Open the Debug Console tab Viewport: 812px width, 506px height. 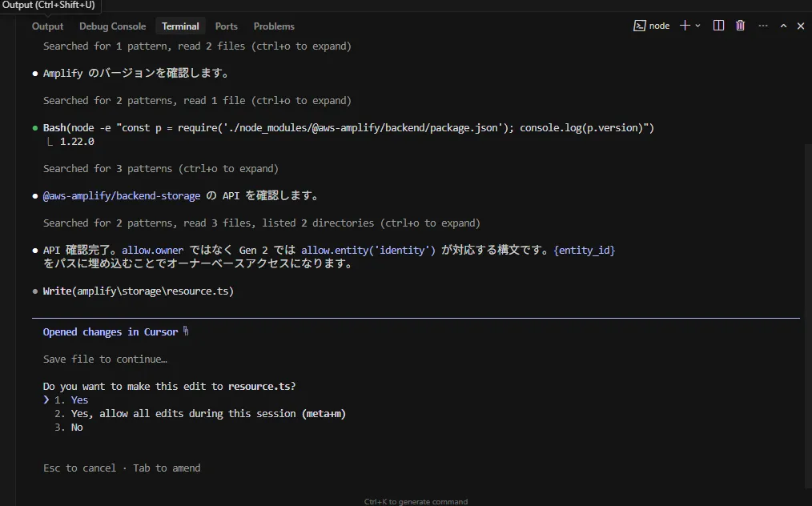pyautogui.click(x=112, y=26)
